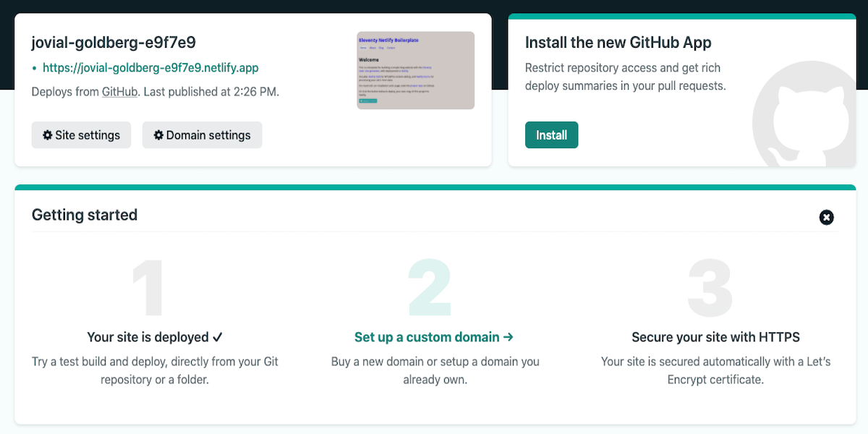Click the 'Your site is deployed' step title

point(155,337)
